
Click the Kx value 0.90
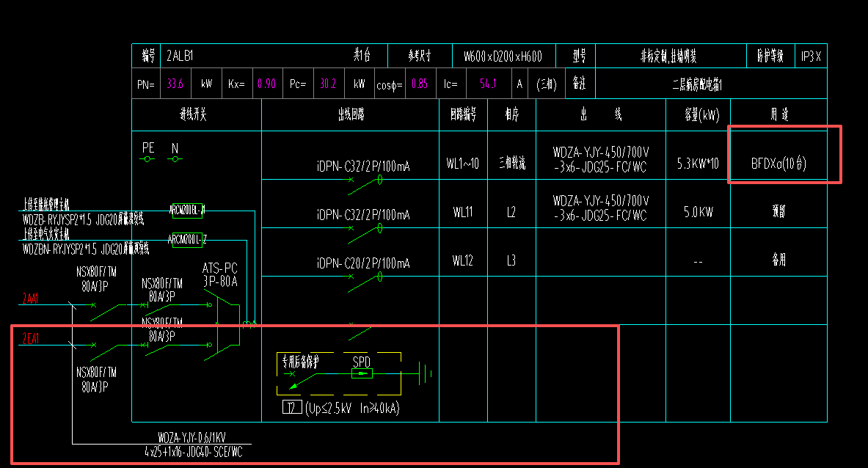[x=266, y=84]
